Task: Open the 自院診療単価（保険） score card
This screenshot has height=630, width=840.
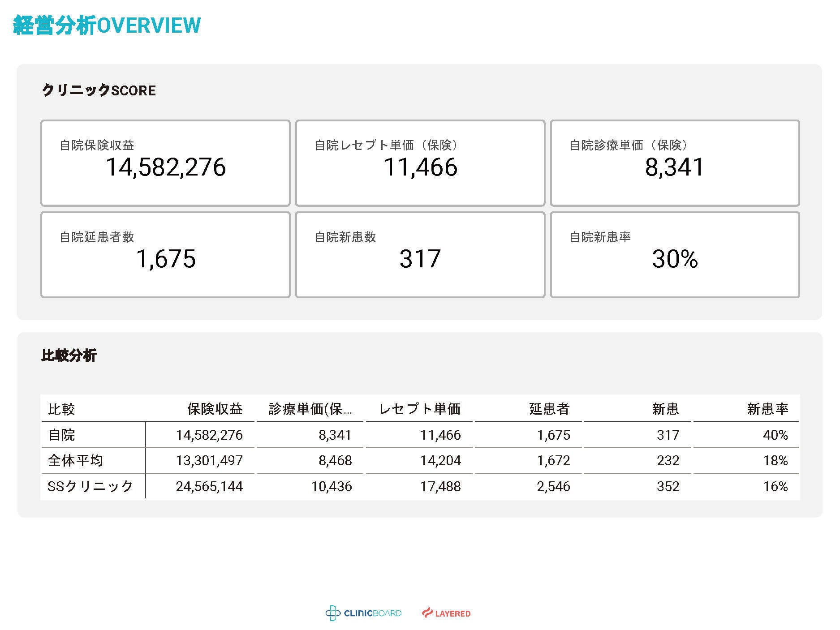Action: [675, 163]
